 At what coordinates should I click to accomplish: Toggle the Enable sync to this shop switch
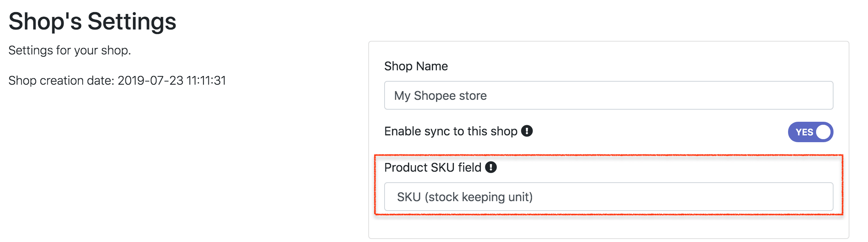[x=810, y=132]
